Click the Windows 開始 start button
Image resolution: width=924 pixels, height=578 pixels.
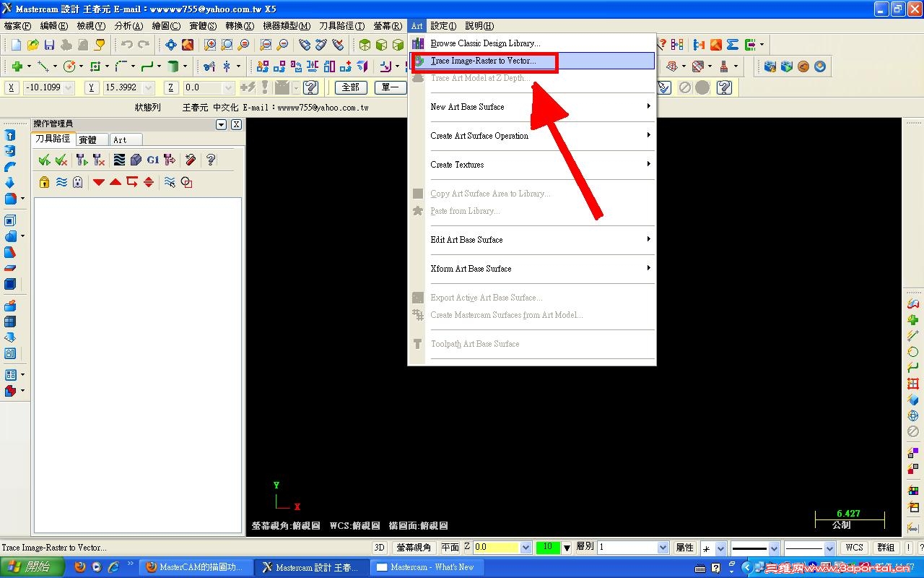[32, 567]
